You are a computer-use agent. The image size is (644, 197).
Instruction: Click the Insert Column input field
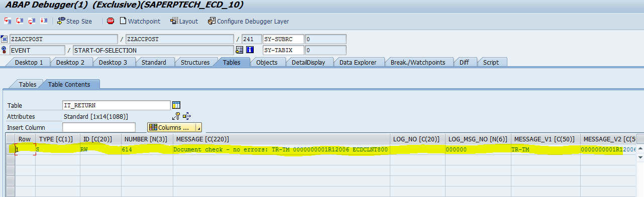98,127
